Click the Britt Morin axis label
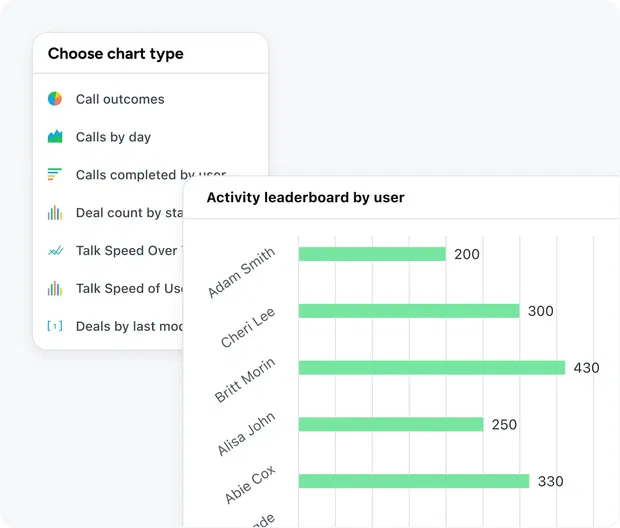 pos(245,380)
